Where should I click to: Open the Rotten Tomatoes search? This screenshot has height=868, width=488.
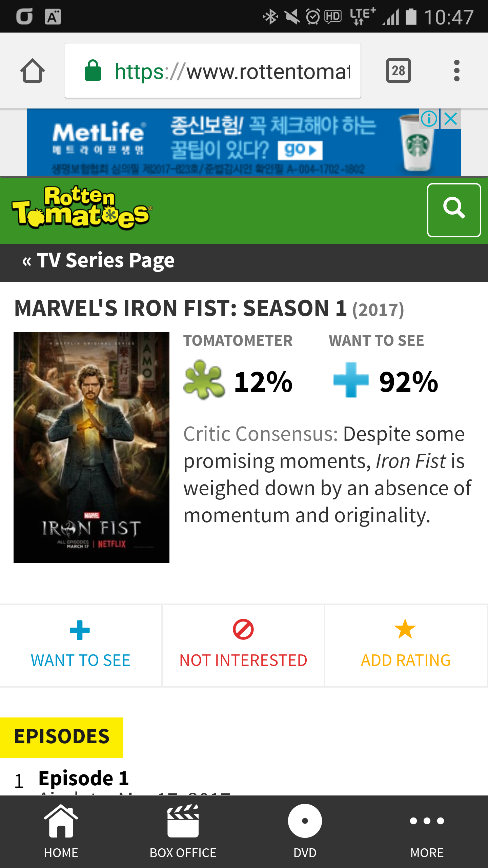(x=454, y=210)
